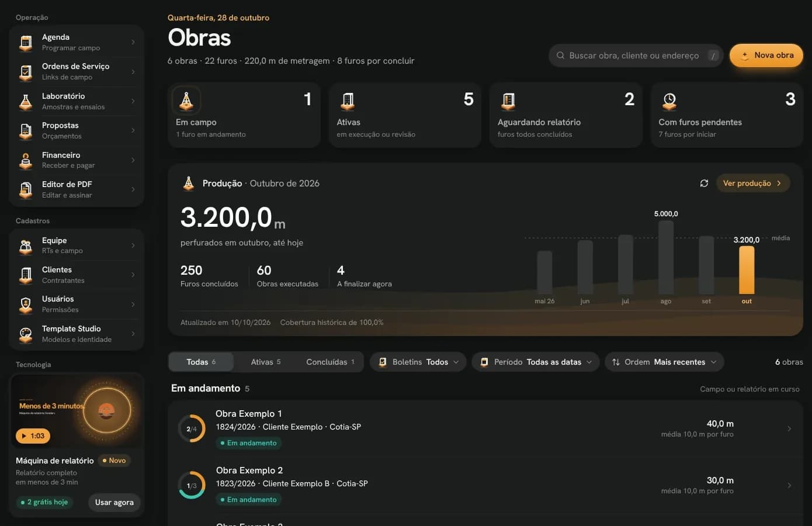Click the Com furos pendentes clock icon
This screenshot has width=812, height=526.
pyautogui.click(x=669, y=101)
